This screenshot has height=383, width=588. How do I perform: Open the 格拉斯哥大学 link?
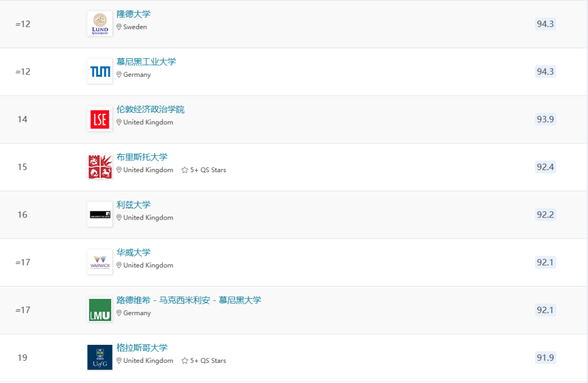pos(142,348)
